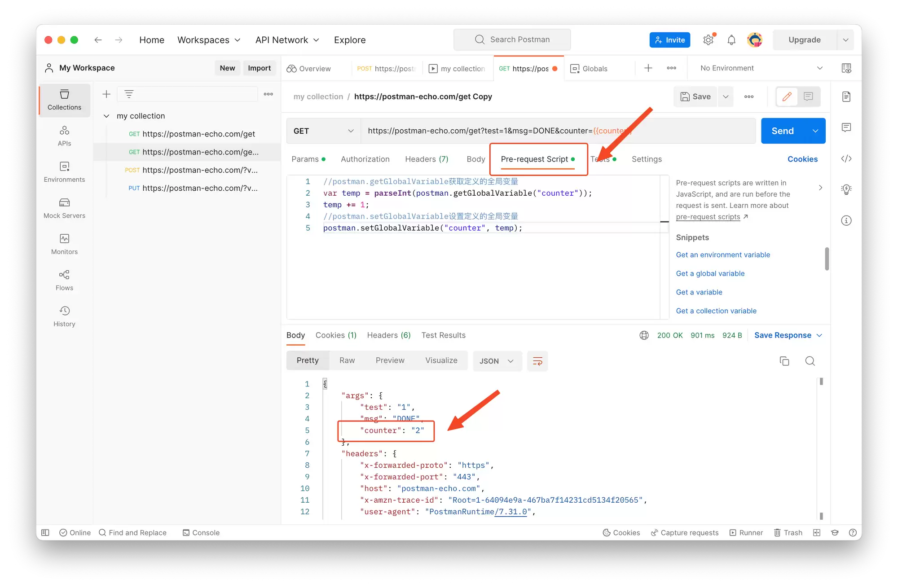Click the snippets panel scrollbar

827,259
